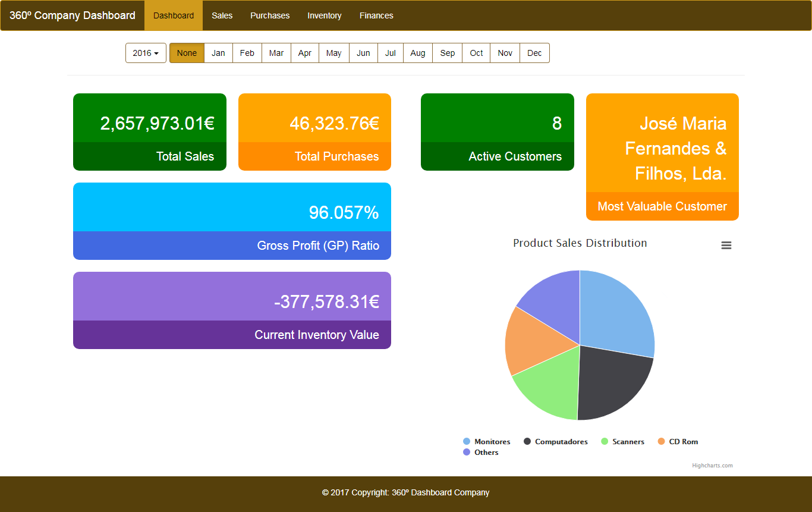Image resolution: width=812 pixels, height=512 pixels.
Task: Click the Total Purchases label
Action: [336, 156]
